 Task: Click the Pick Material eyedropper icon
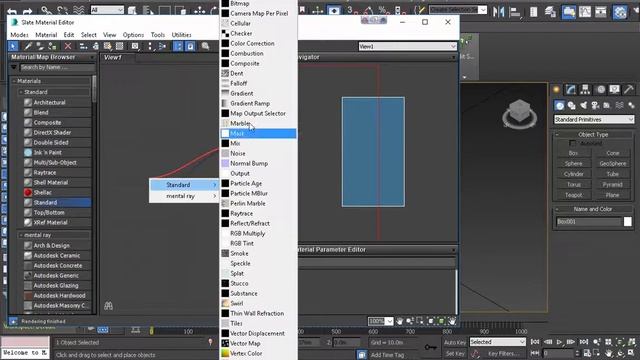tap(28, 46)
